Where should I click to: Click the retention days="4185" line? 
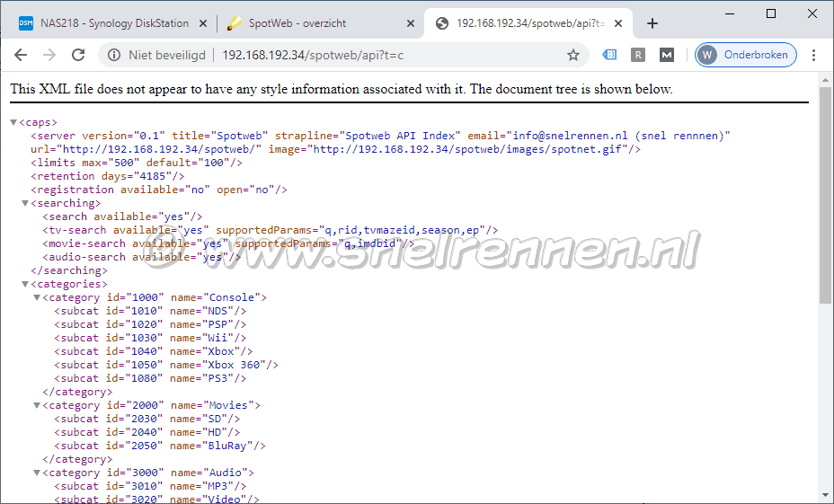(108, 176)
